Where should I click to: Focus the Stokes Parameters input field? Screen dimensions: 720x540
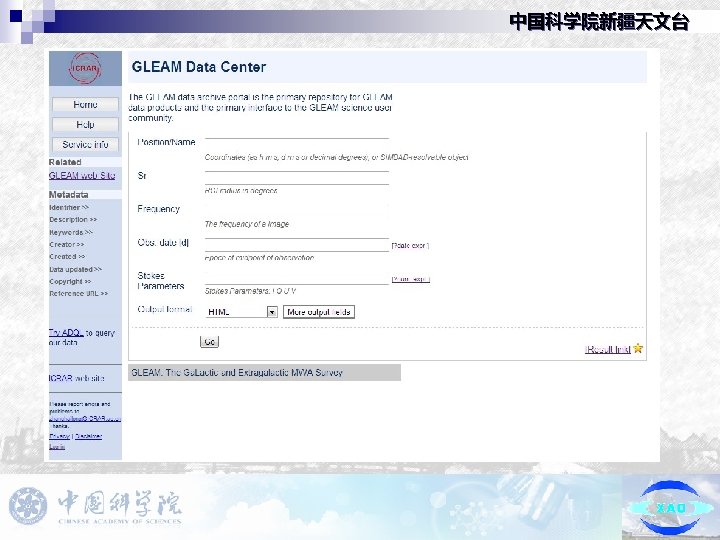click(297, 278)
